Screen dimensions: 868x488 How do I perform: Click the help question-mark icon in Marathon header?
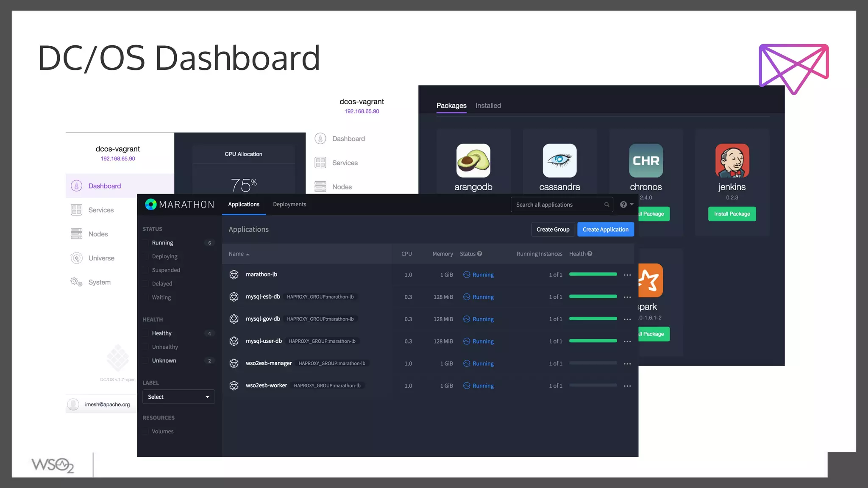pyautogui.click(x=623, y=205)
